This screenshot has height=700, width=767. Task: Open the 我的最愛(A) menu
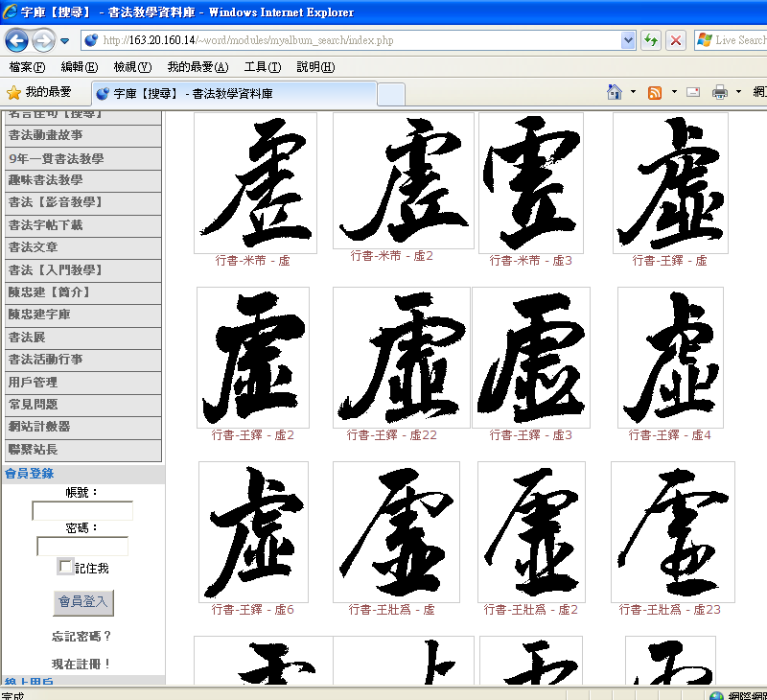(x=198, y=67)
